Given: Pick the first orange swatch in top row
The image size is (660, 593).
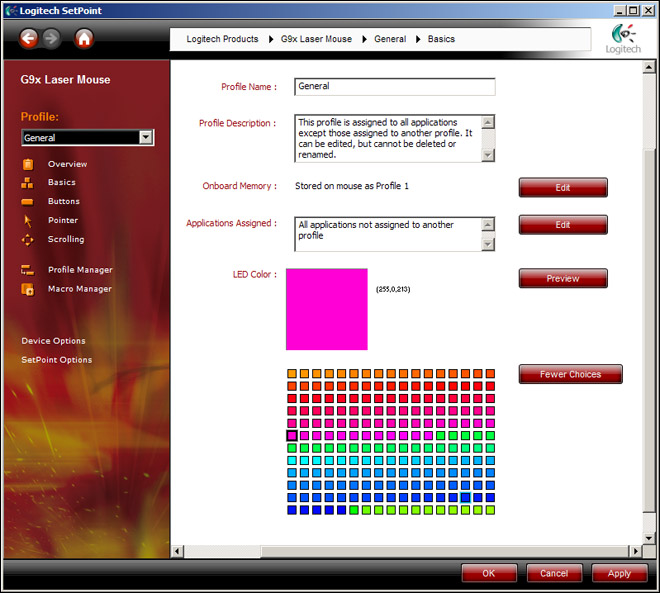Looking at the screenshot, I should 292,374.
